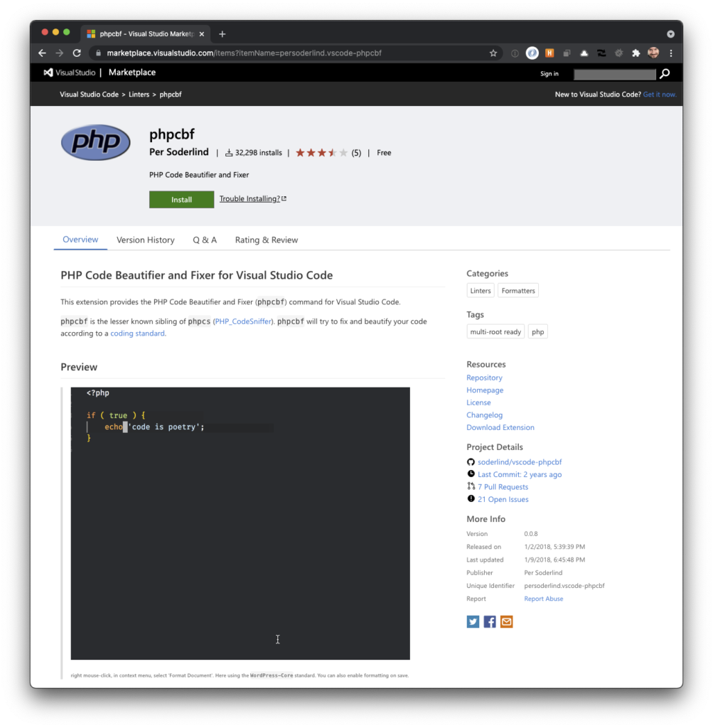Open the Changelog link
Viewport: 713px width, 728px height.
[484, 415]
